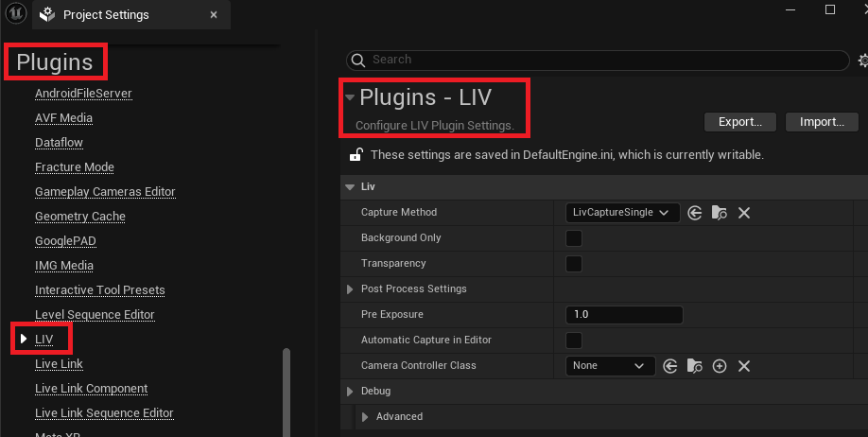
Task: Click the Export... button
Action: tap(739, 122)
